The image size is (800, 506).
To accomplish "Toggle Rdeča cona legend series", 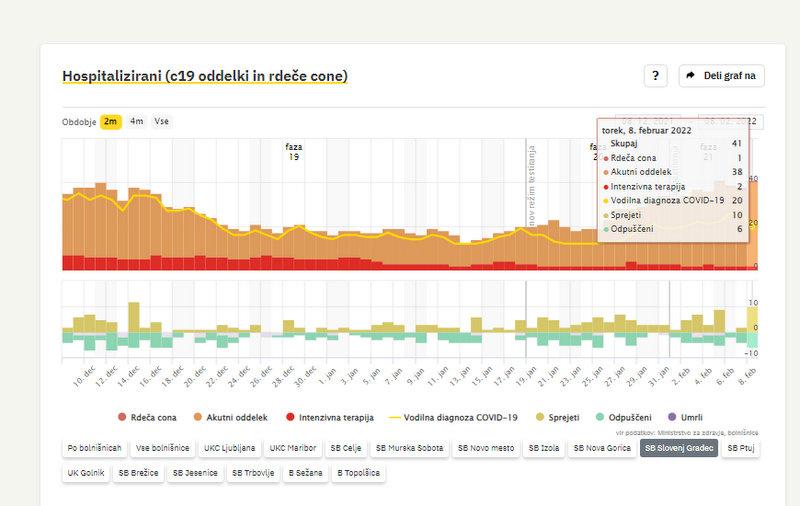I will (148, 416).
